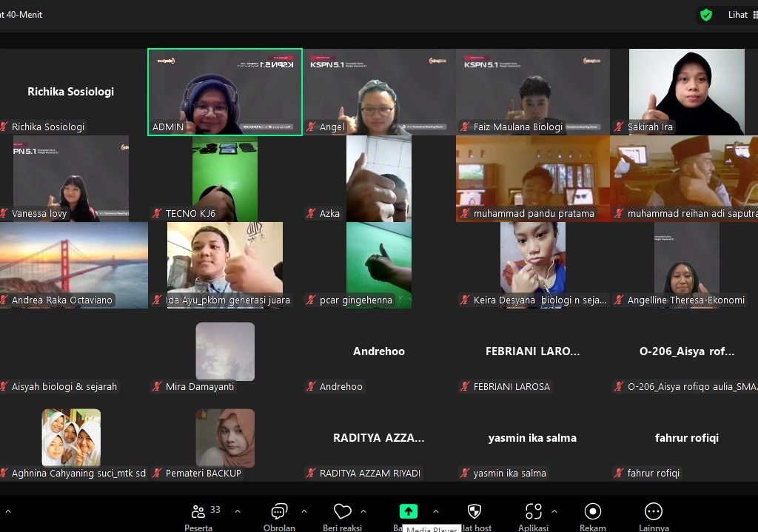Click Andrea Raka Octaviano's bridge tile

[74, 264]
